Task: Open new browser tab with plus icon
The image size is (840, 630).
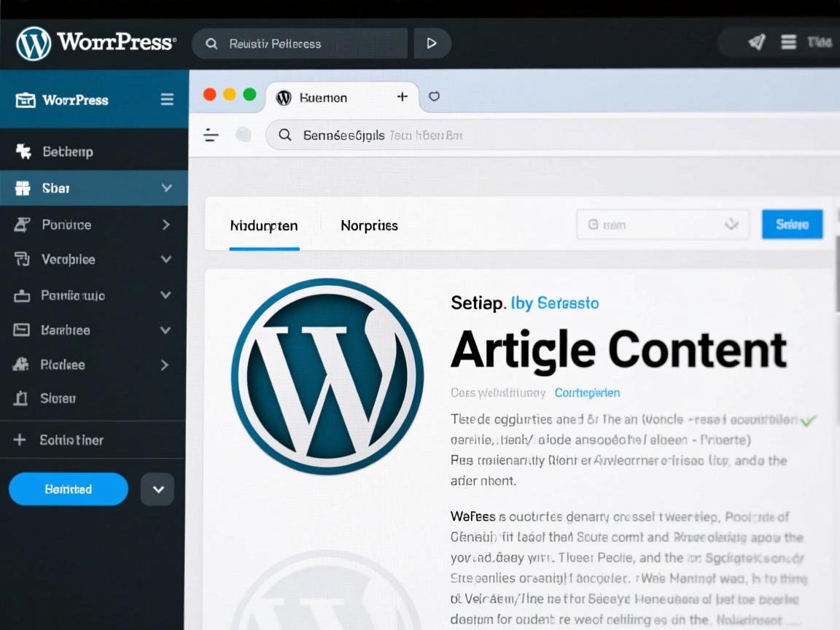Action: 402,96
